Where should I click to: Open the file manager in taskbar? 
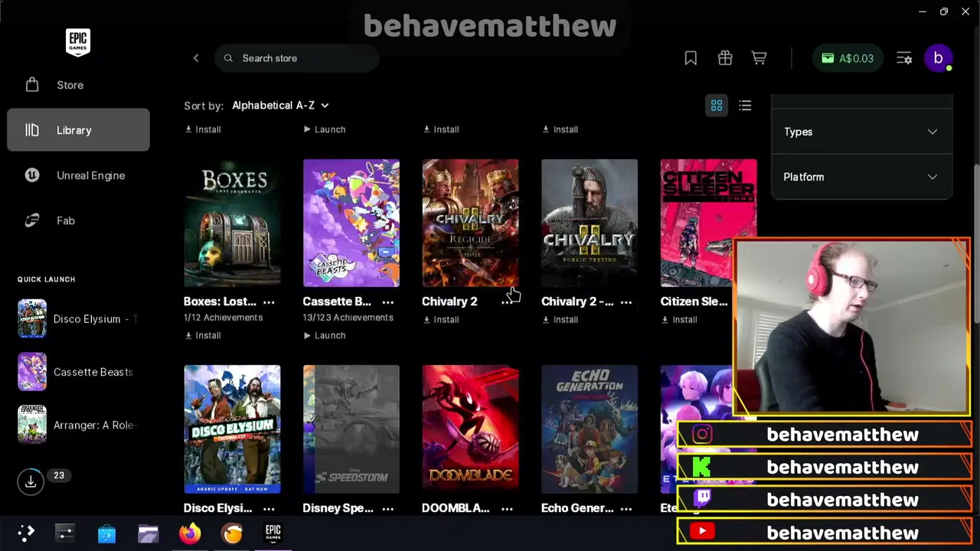click(148, 533)
